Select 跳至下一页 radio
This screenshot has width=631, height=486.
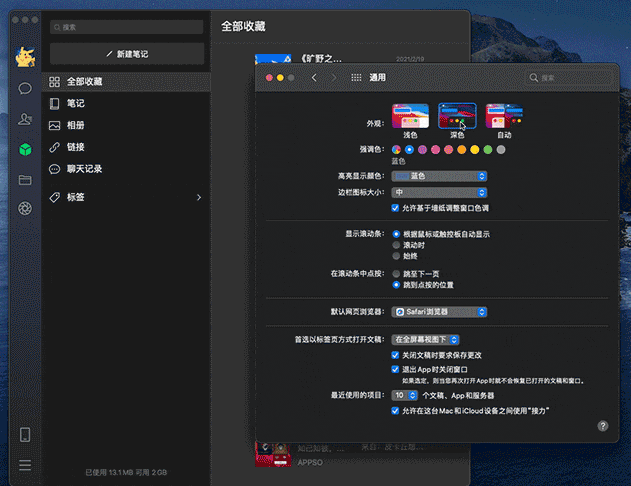[396, 274]
